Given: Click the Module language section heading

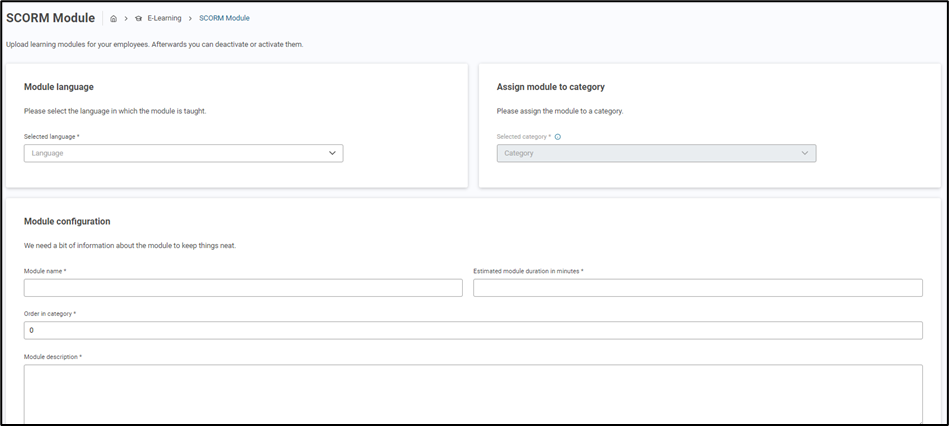Looking at the screenshot, I should [58, 87].
